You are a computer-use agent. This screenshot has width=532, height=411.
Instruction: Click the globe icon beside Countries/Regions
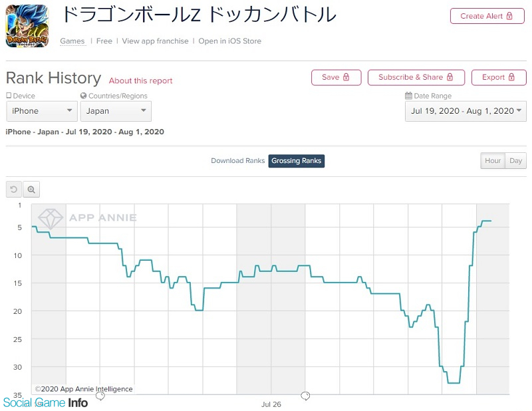[84, 96]
